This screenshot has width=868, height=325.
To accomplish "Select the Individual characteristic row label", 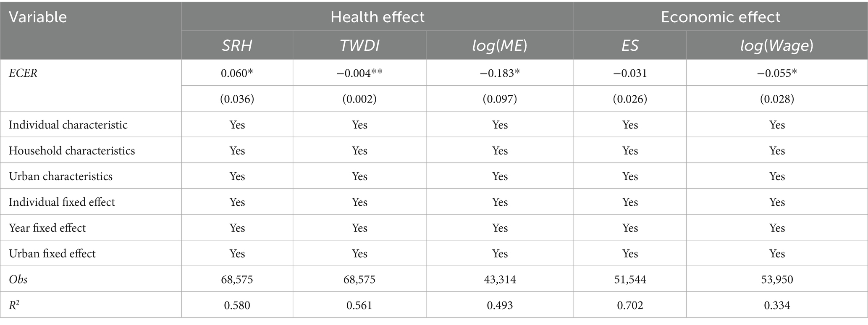I will [x=68, y=125].
